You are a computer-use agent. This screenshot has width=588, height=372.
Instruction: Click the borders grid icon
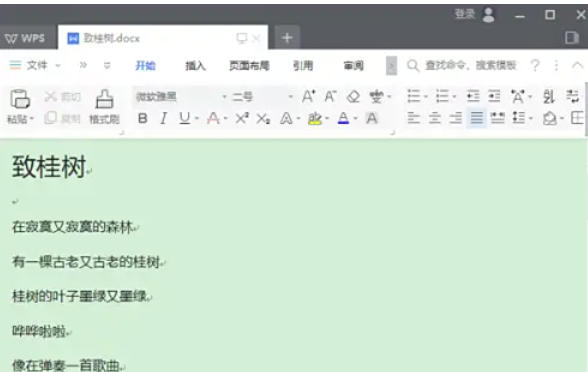point(578,118)
